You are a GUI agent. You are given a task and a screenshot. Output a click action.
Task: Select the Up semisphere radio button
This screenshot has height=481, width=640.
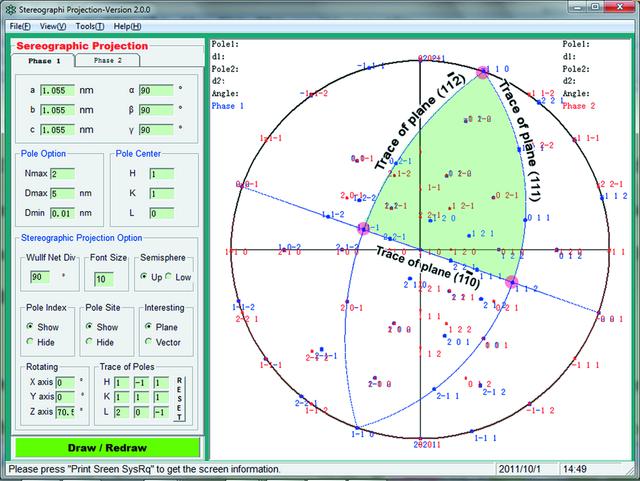[144, 276]
